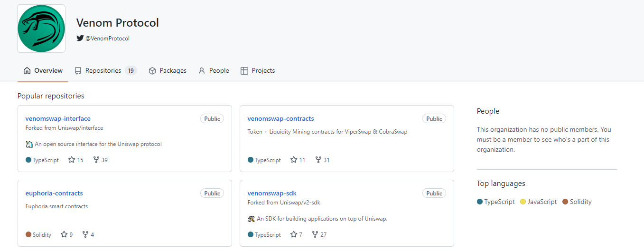Viewport: 644px width, 252px height.
Task: Open the venomswap-interface repository
Action: 58,118
